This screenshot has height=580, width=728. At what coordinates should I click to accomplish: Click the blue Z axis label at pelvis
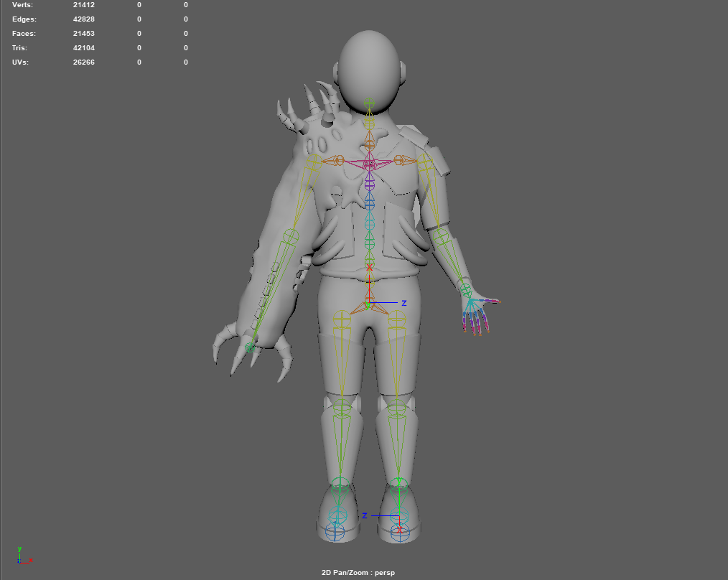click(x=404, y=303)
